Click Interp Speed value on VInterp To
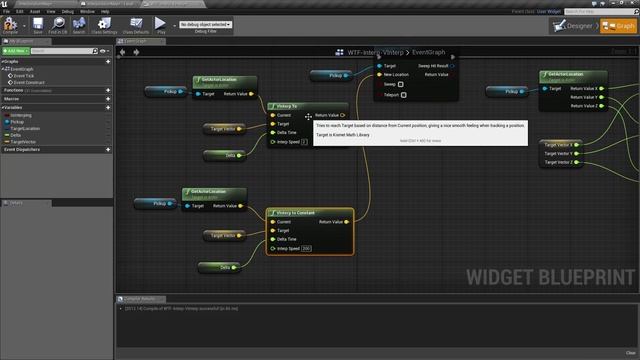 (x=304, y=142)
